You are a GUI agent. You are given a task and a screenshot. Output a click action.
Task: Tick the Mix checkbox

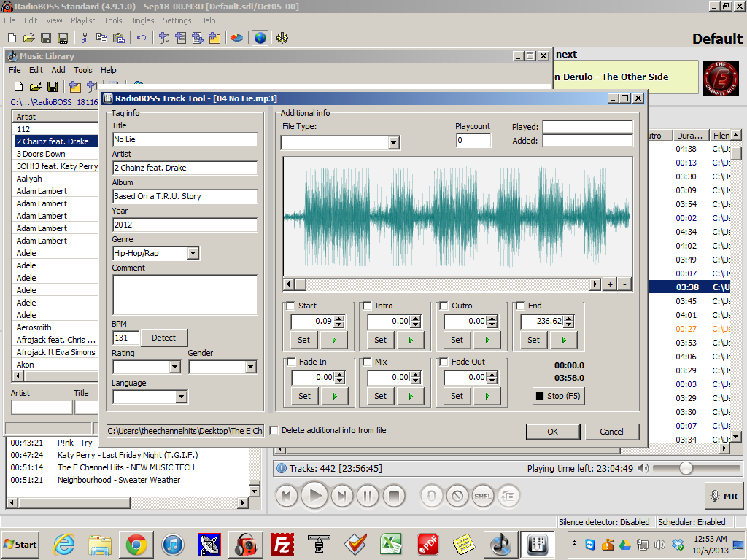[368, 362]
